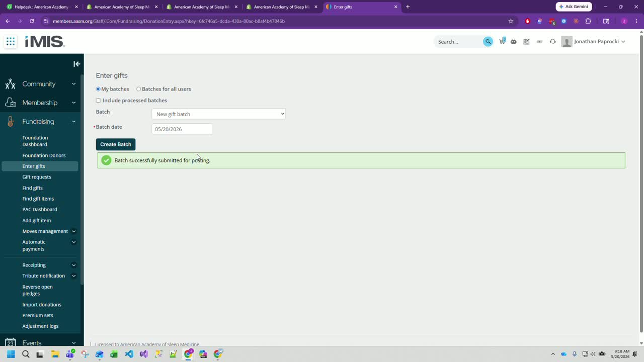
Task: Click the blue gear extension icon
Action: tap(563, 21)
